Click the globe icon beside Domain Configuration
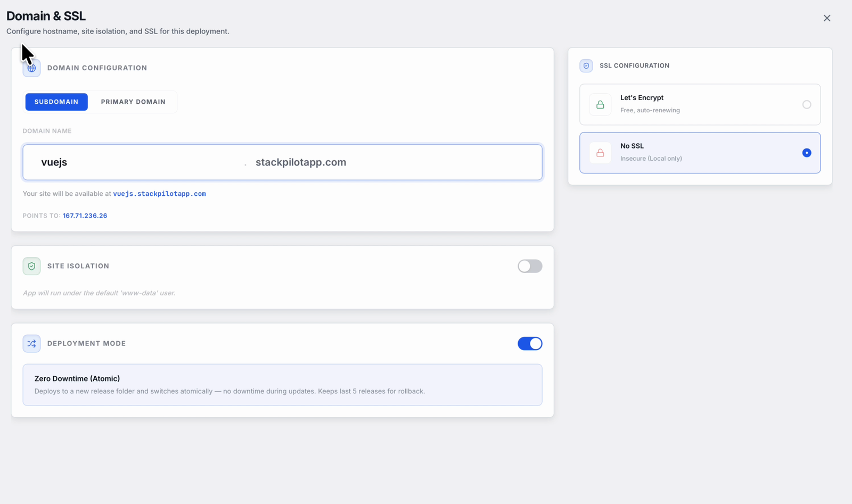The height and width of the screenshot is (504, 852). (x=31, y=68)
